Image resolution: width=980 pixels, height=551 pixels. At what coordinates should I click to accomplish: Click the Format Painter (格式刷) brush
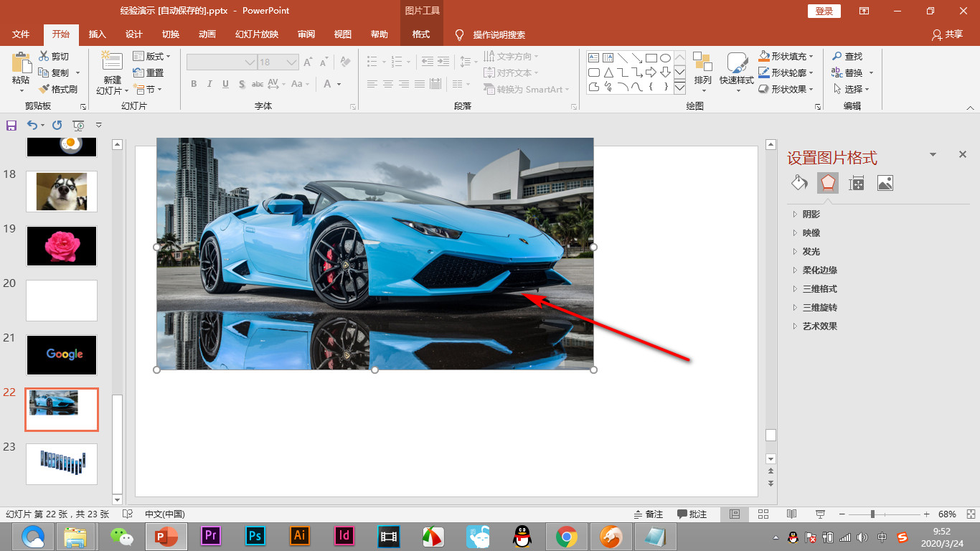click(44, 89)
